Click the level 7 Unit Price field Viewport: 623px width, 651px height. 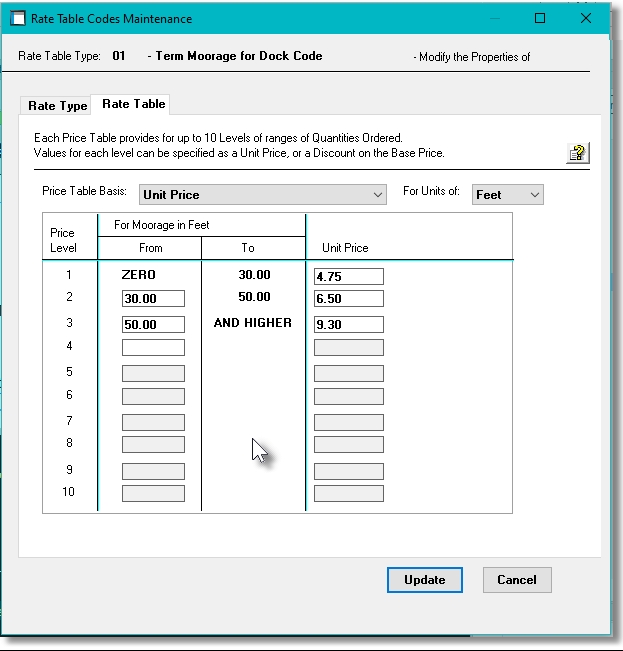349,422
